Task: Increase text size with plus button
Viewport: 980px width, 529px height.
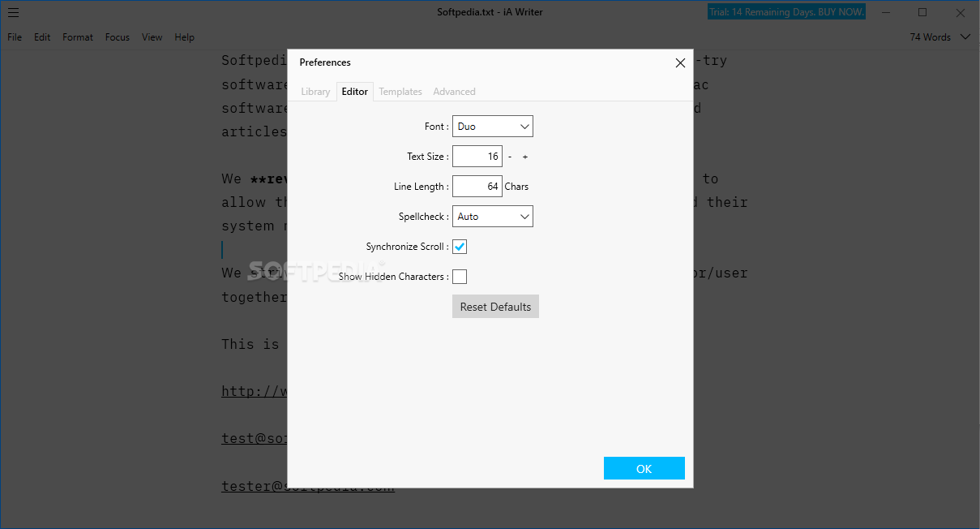Action: click(525, 157)
